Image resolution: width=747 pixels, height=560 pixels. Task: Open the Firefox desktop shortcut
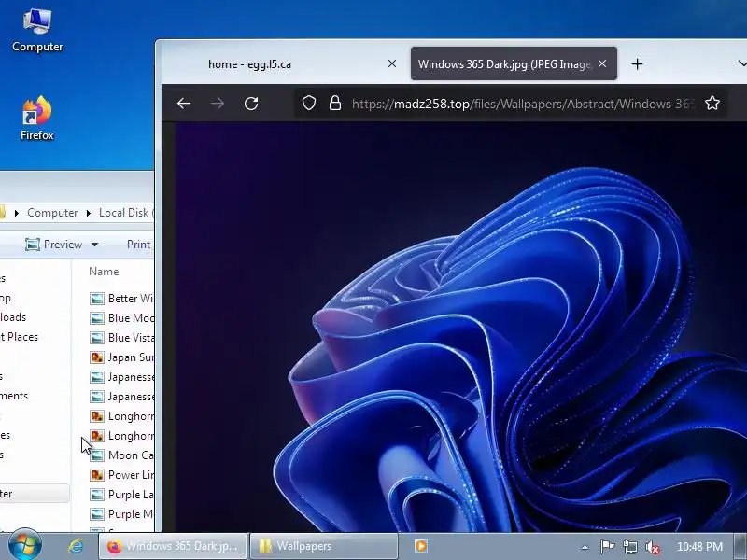(x=37, y=119)
